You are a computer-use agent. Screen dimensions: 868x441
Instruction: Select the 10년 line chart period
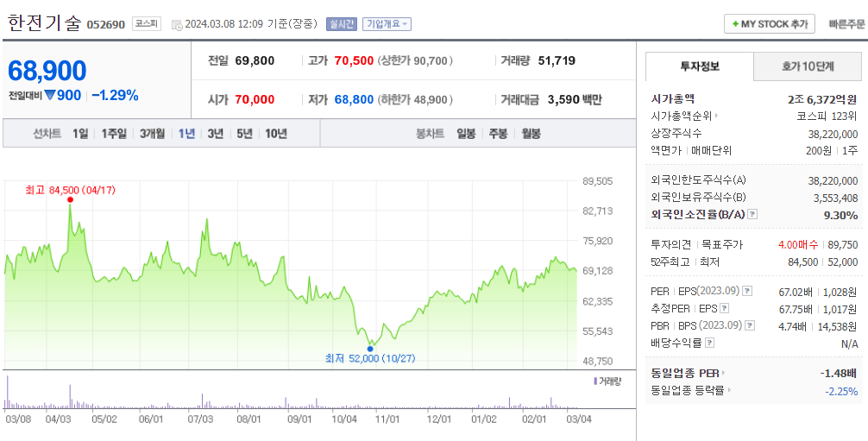(276, 134)
